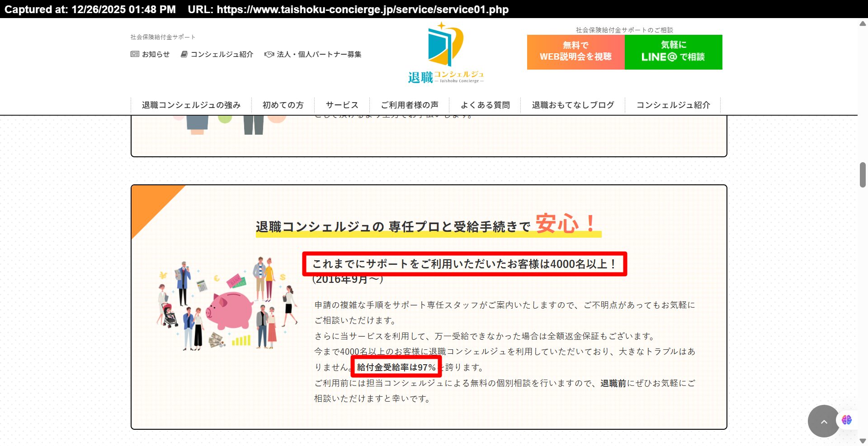Click the line mentioning 全額返金保証

click(485, 336)
